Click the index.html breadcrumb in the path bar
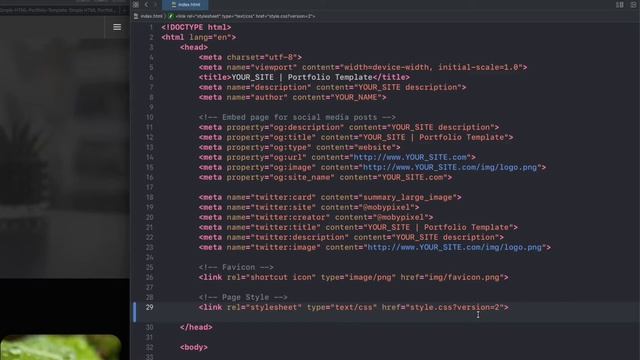The image size is (640, 360). (149, 16)
